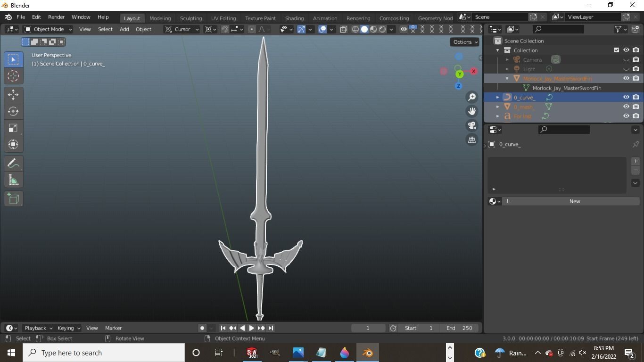644x362 pixels.
Task: Show the hidden Camera in viewport
Action: tap(626, 59)
